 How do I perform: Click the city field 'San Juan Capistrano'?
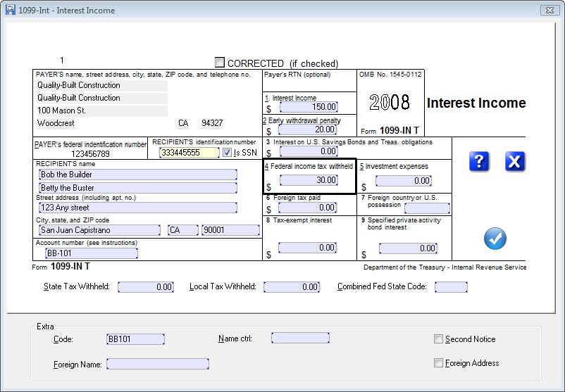[99, 230]
